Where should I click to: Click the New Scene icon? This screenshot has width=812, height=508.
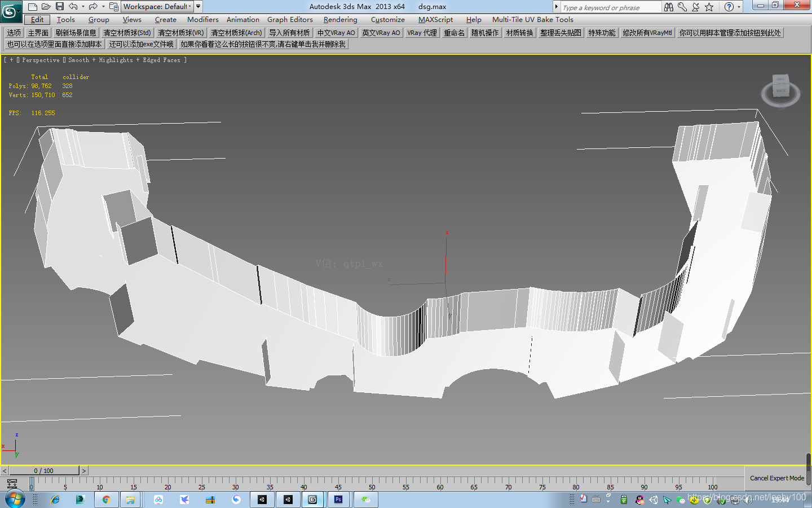tap(33, 7)
